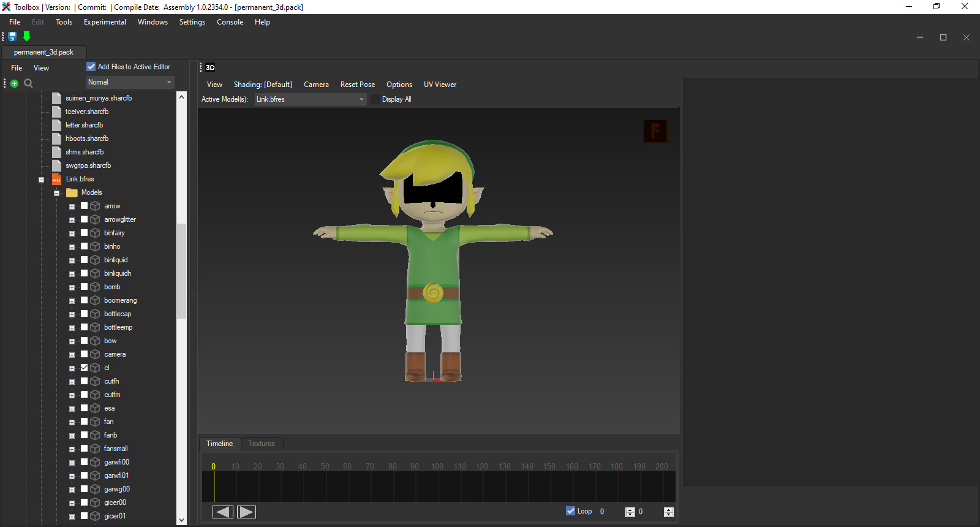
Task: Click the bottlecap model cube icon
Action: coord(95,314)
